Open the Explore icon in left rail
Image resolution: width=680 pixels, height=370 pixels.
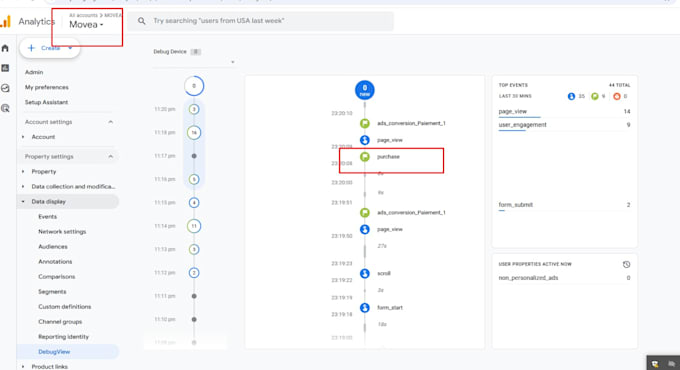click(x=5, y=88)
